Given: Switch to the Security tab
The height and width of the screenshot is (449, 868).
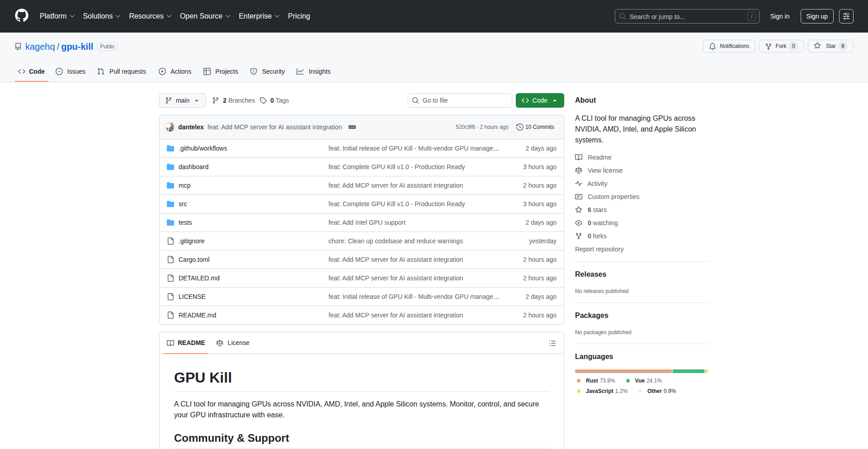Looking at the screenshot, I should (268, 71).
